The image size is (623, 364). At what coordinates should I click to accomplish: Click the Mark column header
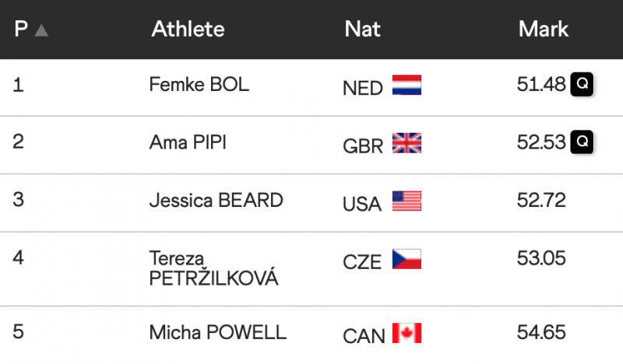click(x=544, y=30)
